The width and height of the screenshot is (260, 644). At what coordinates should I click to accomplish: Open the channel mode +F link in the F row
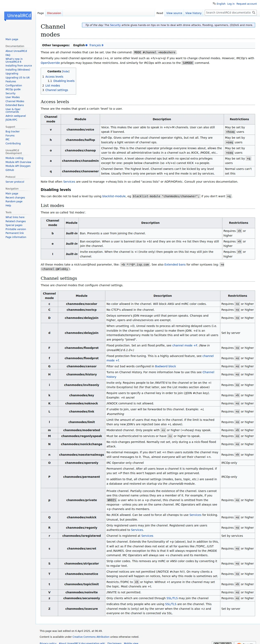pos(185,345)
